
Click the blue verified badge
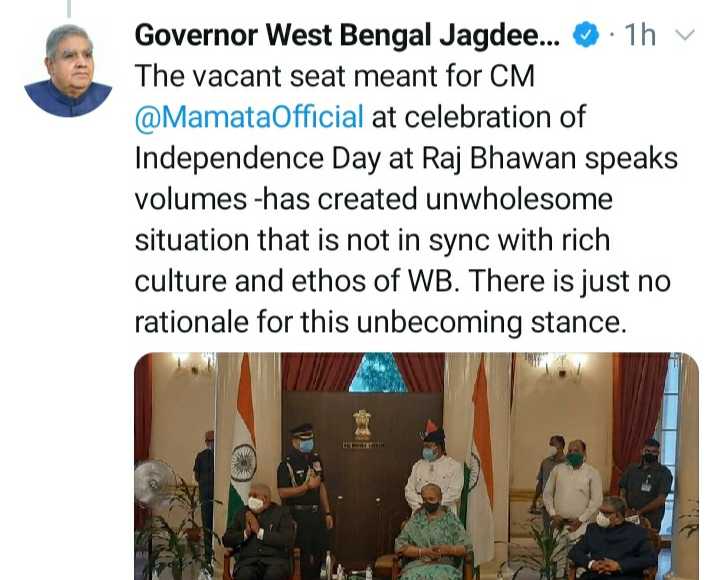(586, 35)
